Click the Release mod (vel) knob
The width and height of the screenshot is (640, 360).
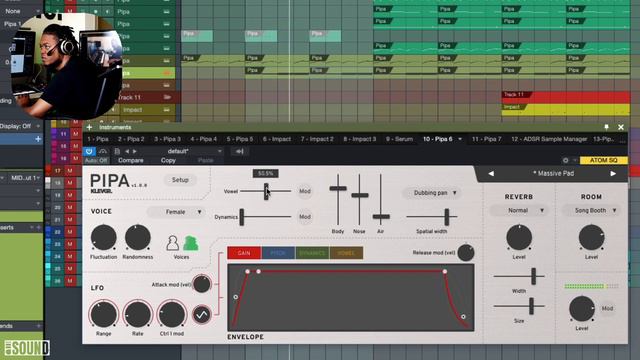(x=466, y=253)
